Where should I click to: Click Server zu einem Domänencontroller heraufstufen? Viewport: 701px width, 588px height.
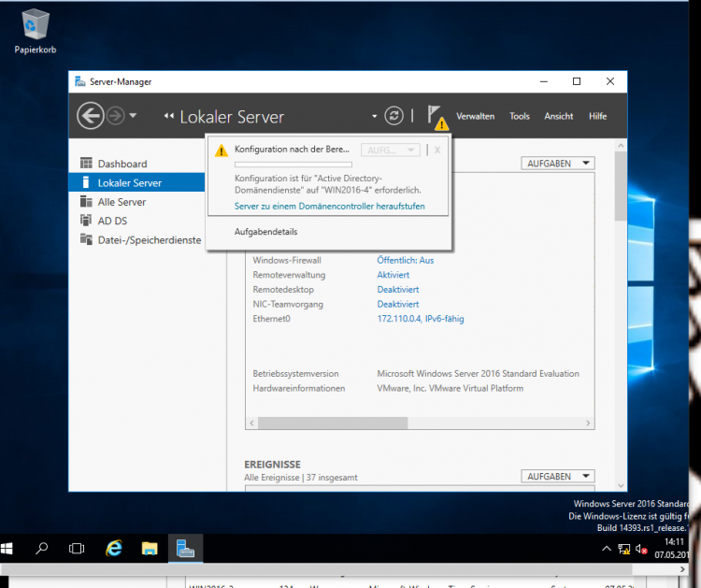pyautogui.click(x=329, y=205)
